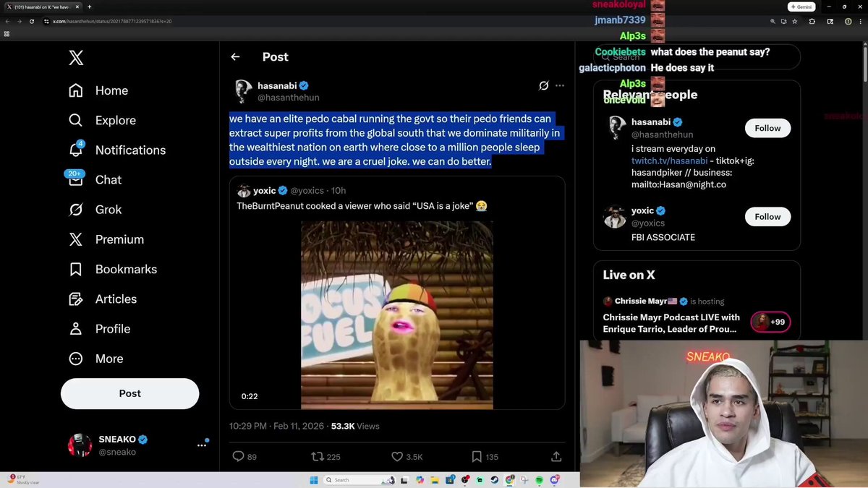Open Chrome three-dot menu

(861, 22)
